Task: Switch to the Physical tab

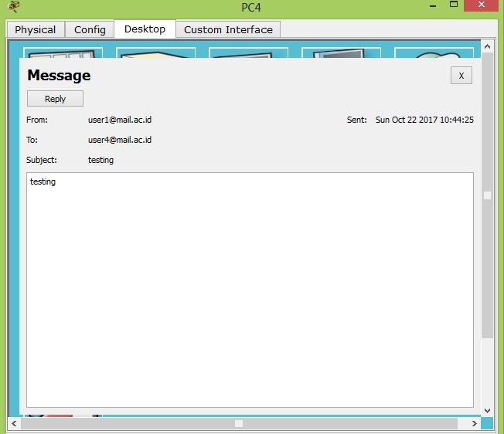Action: tap(36, 29)
